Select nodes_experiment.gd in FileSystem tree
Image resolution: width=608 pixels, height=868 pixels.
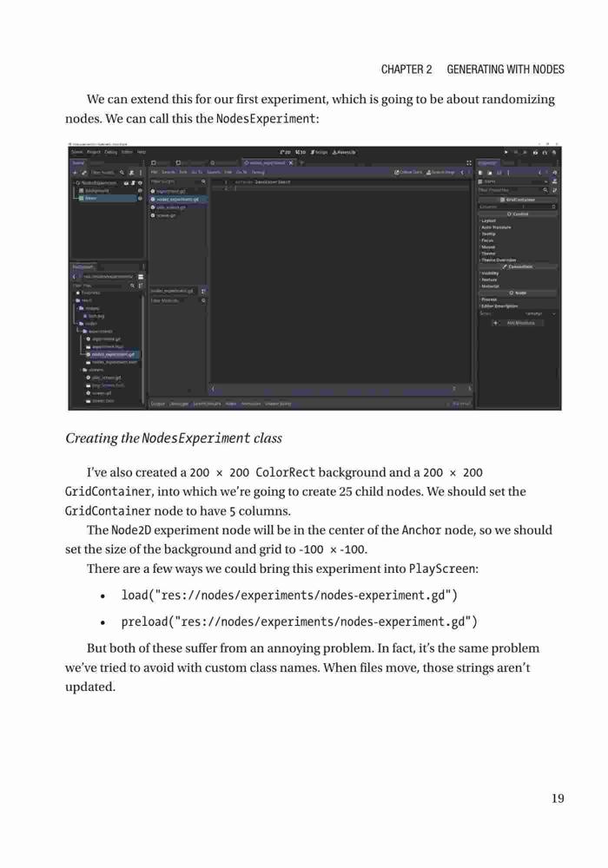coord(113,354)
